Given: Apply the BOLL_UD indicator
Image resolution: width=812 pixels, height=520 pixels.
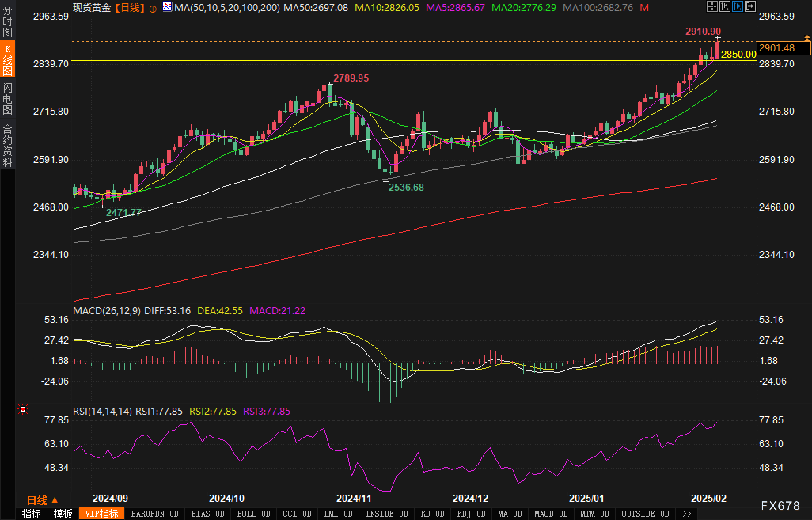Looking at the screenshot, I should click(x=253, y=514).
